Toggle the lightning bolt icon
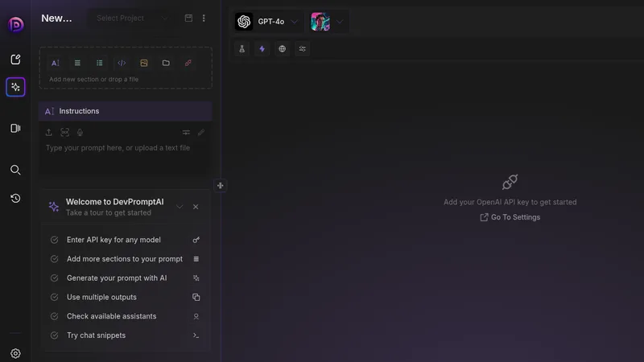Viewport: 644px width, 362px height. coord(262,49)
